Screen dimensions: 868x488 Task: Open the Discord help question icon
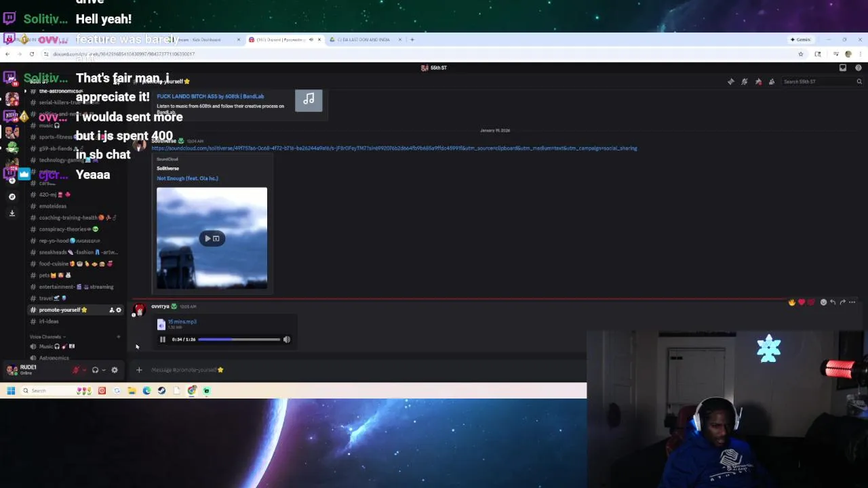[x=859, y=68]
